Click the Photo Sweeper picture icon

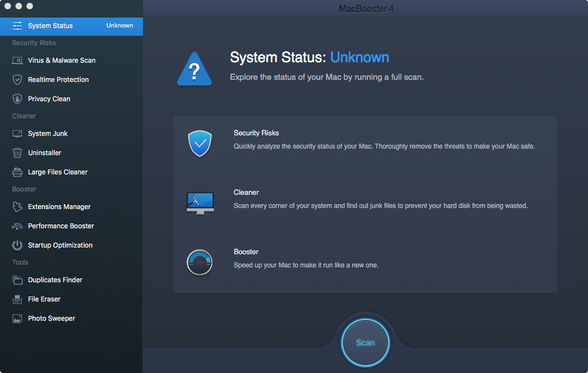coord(17,319)
